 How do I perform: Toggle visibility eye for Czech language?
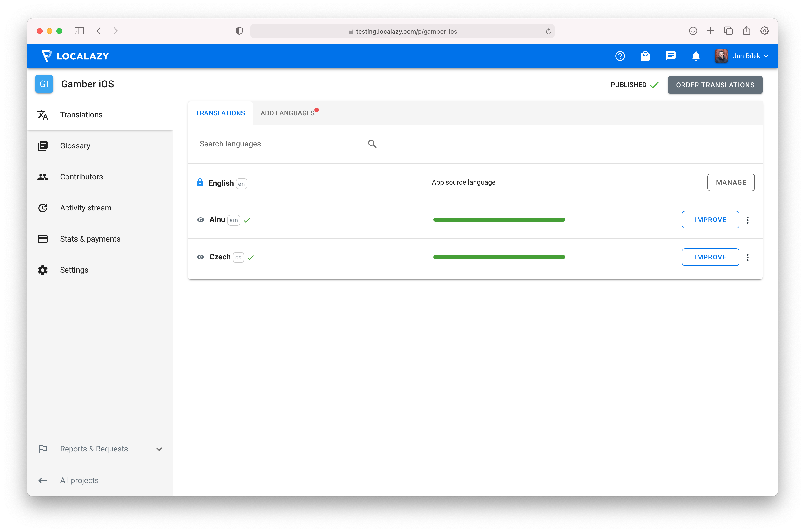tap(201, 257)
